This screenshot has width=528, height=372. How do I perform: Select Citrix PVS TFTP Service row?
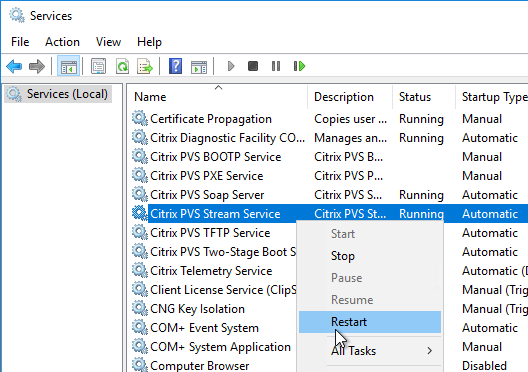click(x=210, y=233)
